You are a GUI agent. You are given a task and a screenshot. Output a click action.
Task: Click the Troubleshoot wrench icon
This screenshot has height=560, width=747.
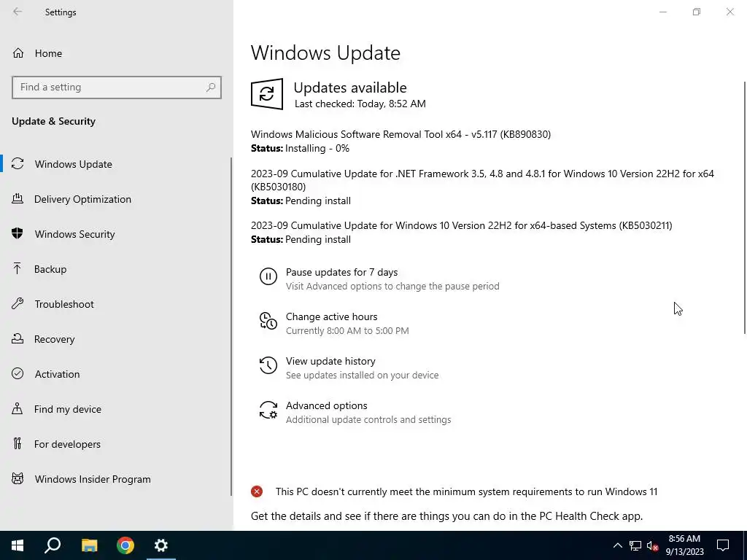click(18, 304)
